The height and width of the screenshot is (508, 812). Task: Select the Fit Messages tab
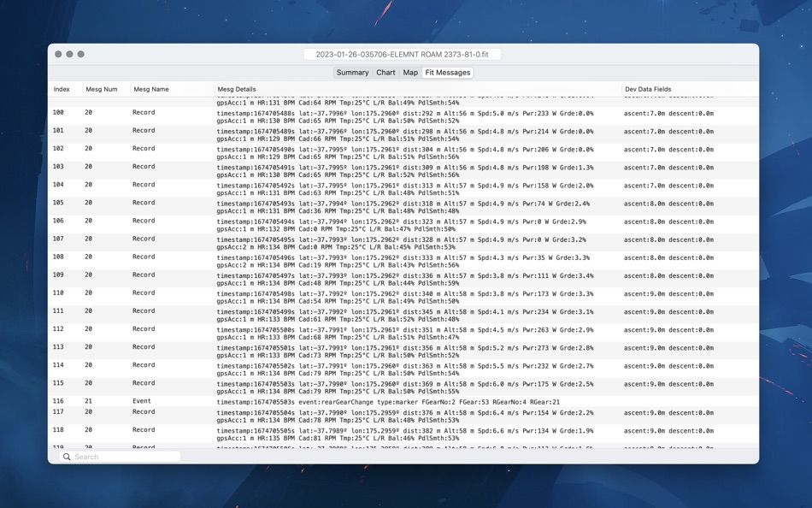448,73
